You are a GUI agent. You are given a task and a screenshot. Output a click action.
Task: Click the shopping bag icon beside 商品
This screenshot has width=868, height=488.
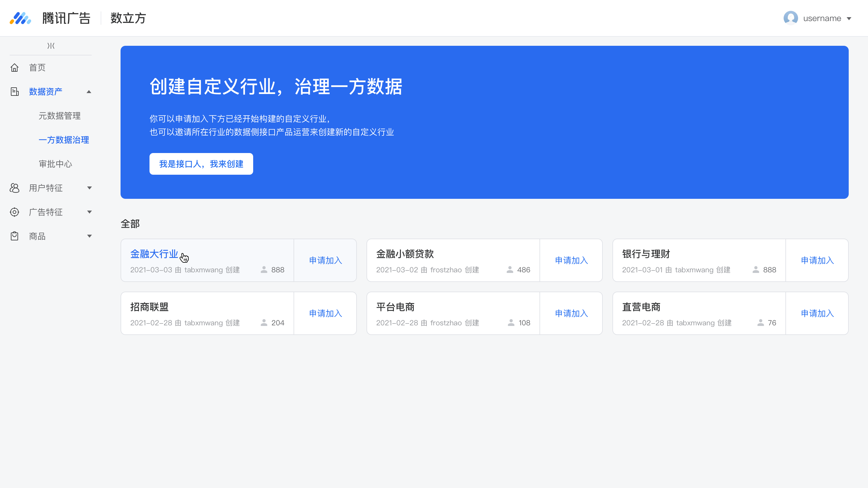point(14,236)
